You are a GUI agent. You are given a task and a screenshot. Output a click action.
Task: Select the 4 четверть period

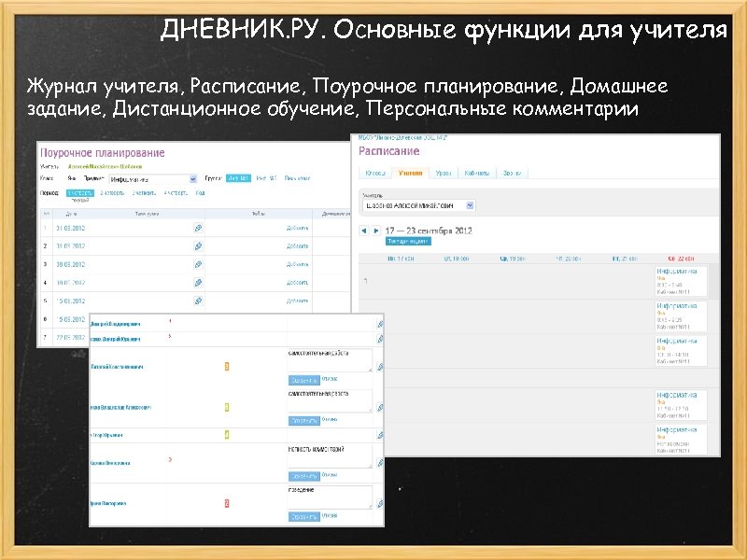(176, 193)
